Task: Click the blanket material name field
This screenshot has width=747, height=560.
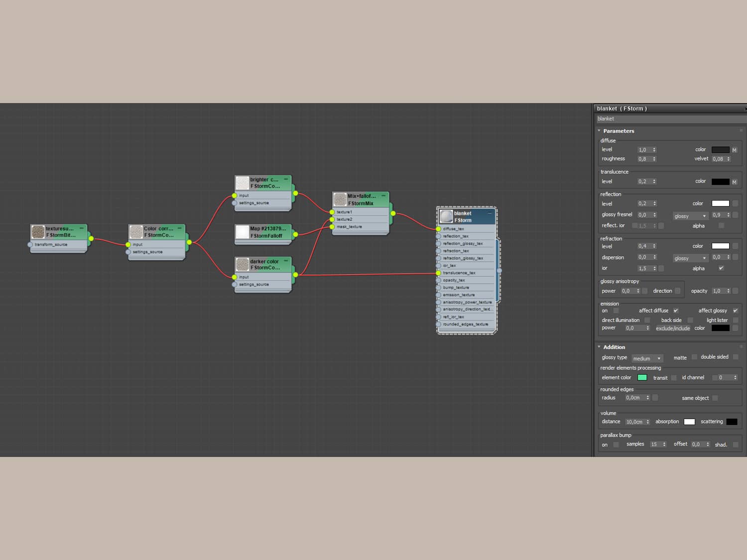Action: tap(670, 119)
